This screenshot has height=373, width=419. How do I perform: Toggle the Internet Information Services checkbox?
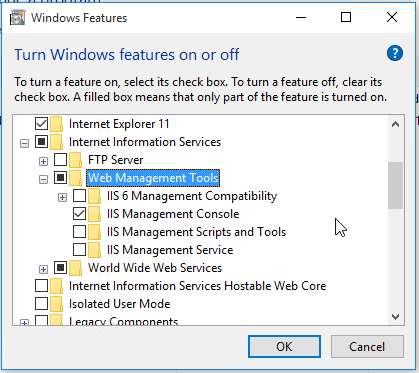point(41,142)
